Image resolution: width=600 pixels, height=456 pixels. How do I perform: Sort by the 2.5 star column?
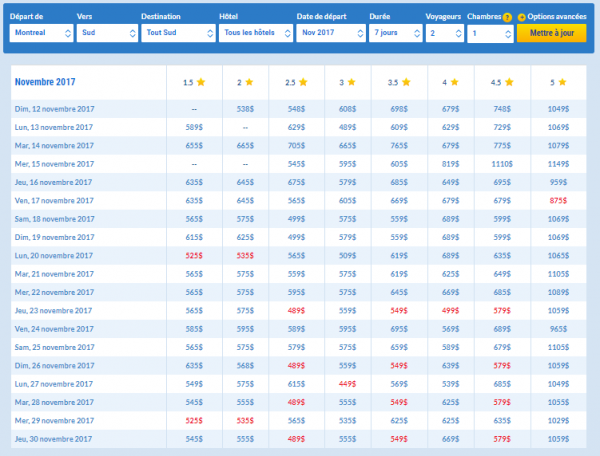[295, 82]
